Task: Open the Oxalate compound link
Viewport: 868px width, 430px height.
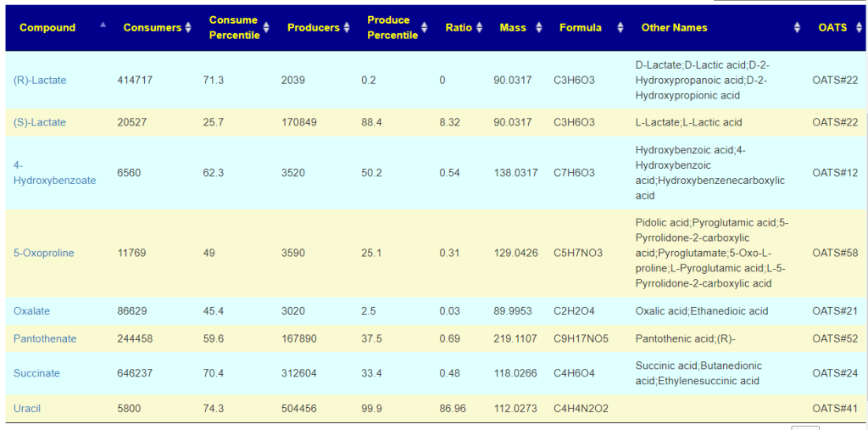Action: 31,311
